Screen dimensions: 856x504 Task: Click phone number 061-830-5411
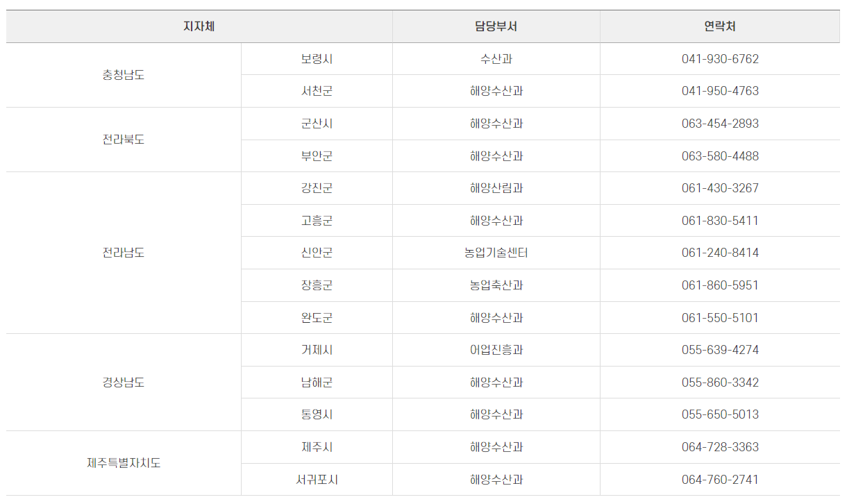pyautogui.click(x=720, y=221)
